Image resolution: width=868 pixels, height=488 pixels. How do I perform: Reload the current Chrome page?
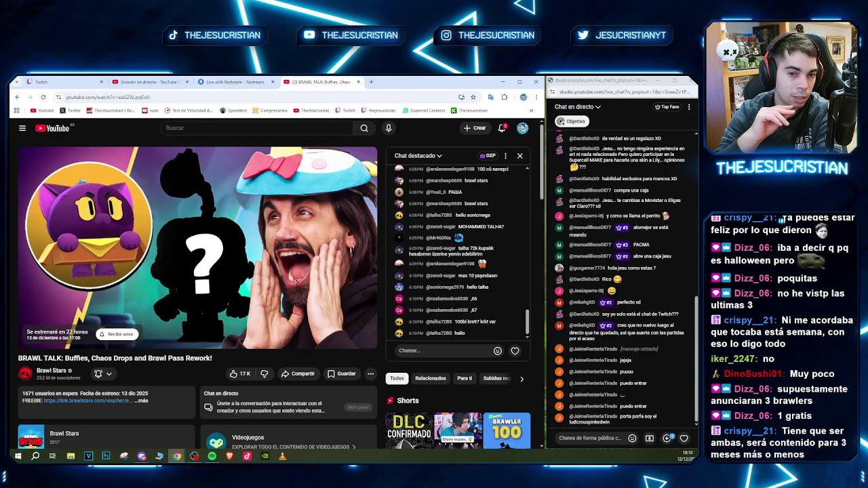pos(43,97)
